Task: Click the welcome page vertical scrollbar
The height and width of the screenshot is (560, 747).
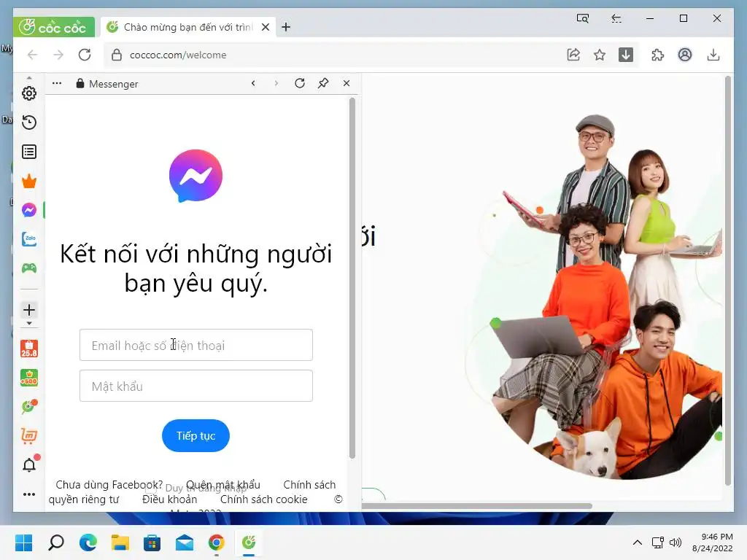Action: pyautogui.click(x=727, y=281)
